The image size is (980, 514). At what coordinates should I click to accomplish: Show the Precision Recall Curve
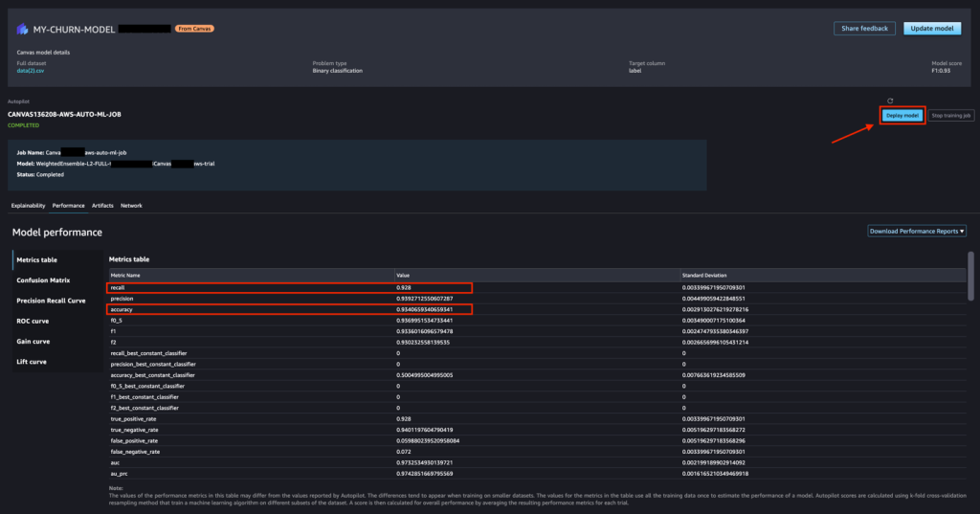(x=51, y=301)
